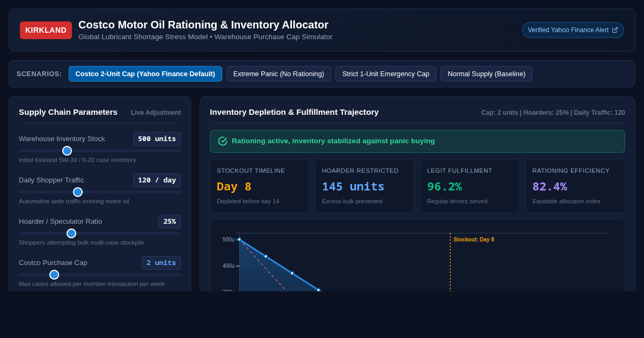Select Strict 1-Unit Emergency Cap scenario
The image size is (644, 338).
point(386,74)
